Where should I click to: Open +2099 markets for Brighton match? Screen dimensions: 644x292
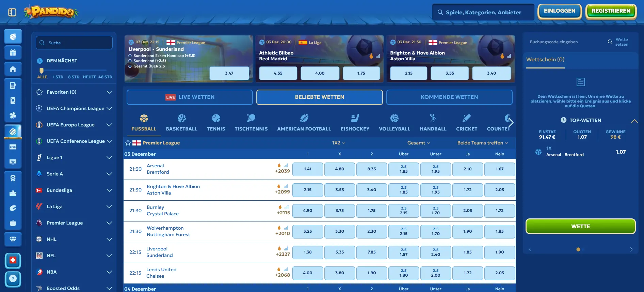click(282, 192)
